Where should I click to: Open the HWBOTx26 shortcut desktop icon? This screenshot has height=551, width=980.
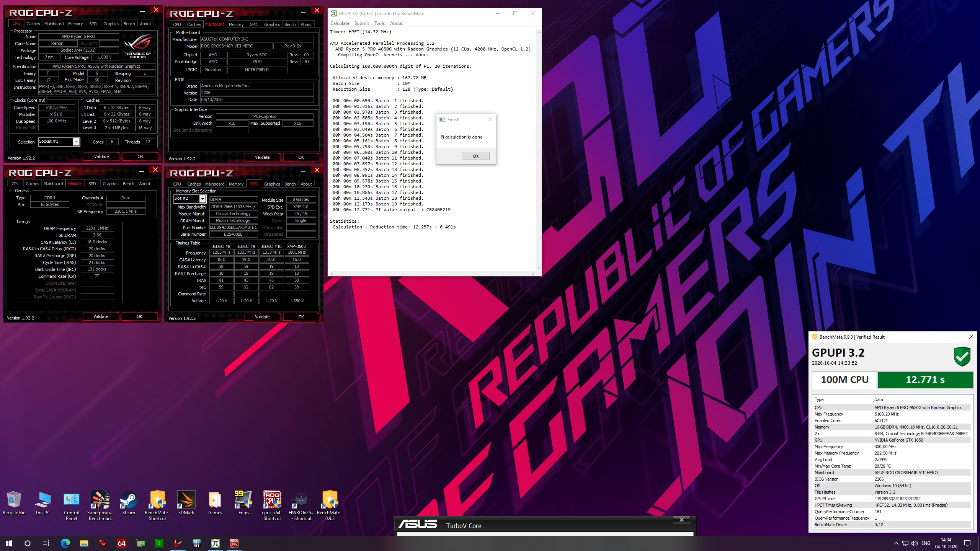301,506
